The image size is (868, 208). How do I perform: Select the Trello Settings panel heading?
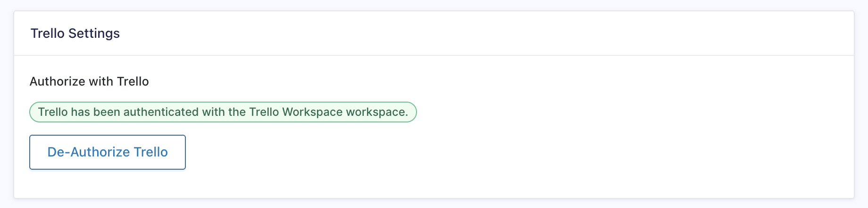75,34
